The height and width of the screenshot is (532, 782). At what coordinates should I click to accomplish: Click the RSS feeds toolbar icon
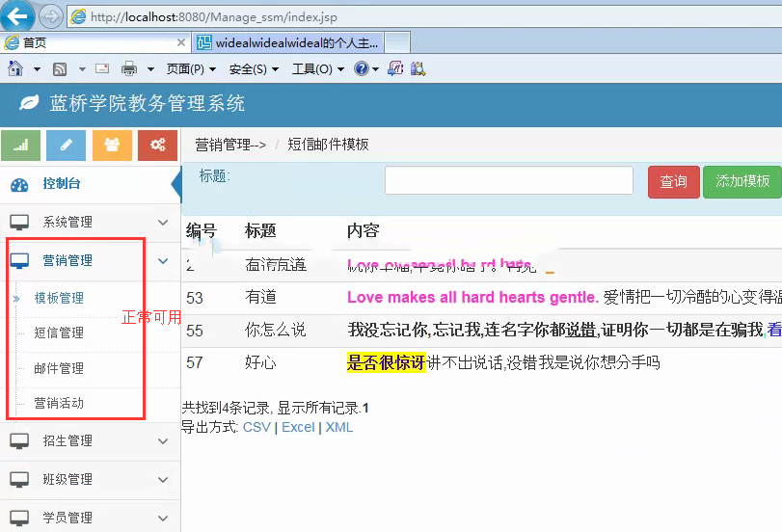tap(60, 68)
